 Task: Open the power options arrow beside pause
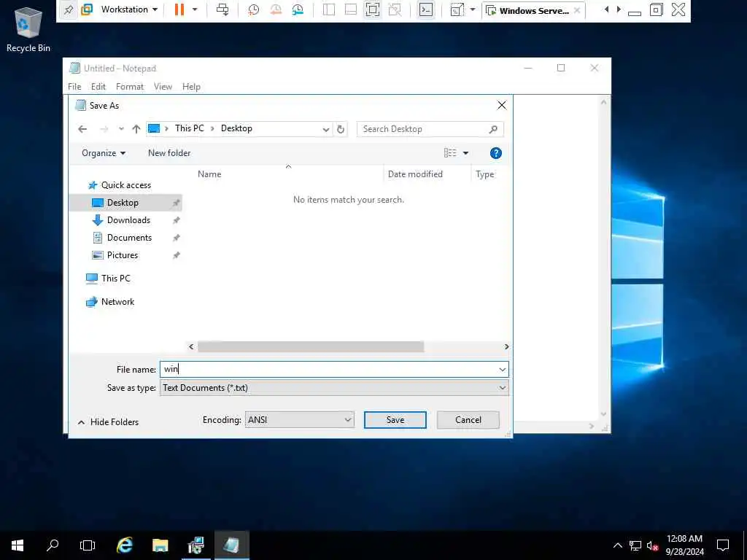tap(195, 9)
